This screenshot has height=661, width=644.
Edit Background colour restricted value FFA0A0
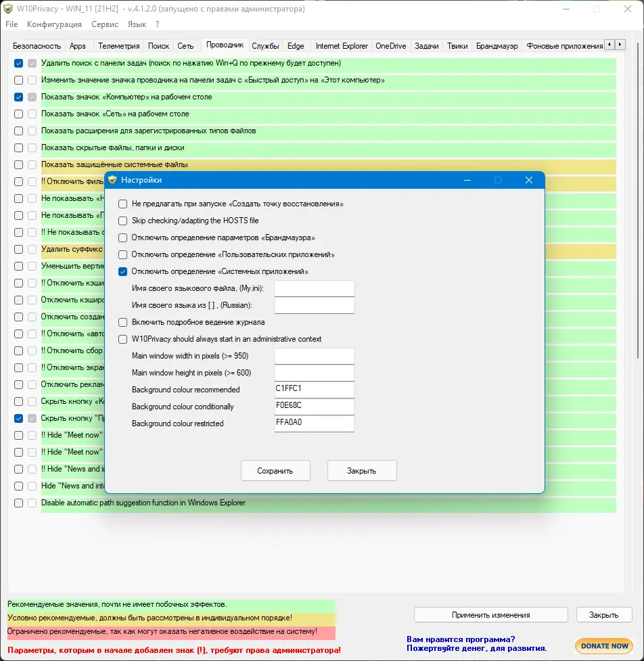click(315, 424)
